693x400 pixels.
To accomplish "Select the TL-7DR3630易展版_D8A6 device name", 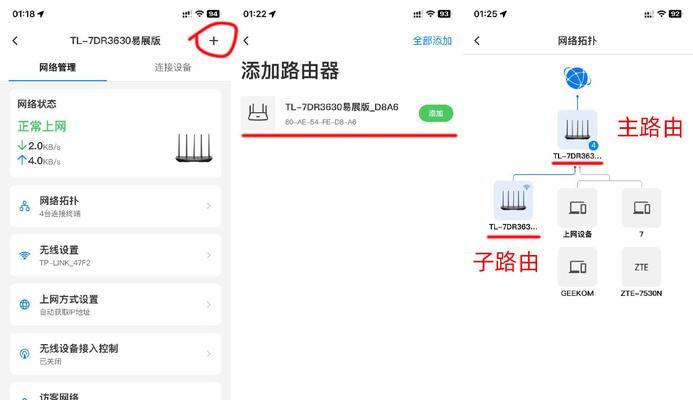I will coord(342,107).
